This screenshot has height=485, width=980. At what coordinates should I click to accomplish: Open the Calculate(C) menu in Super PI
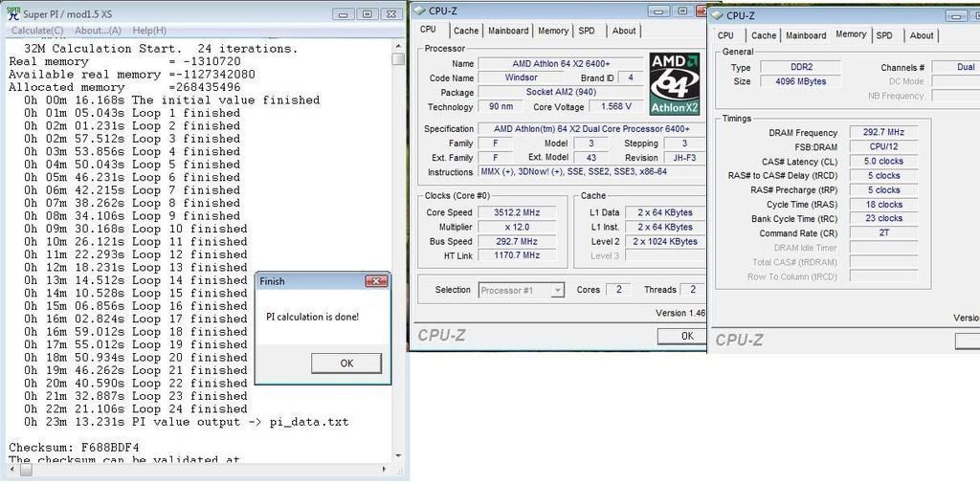[37, 30]
